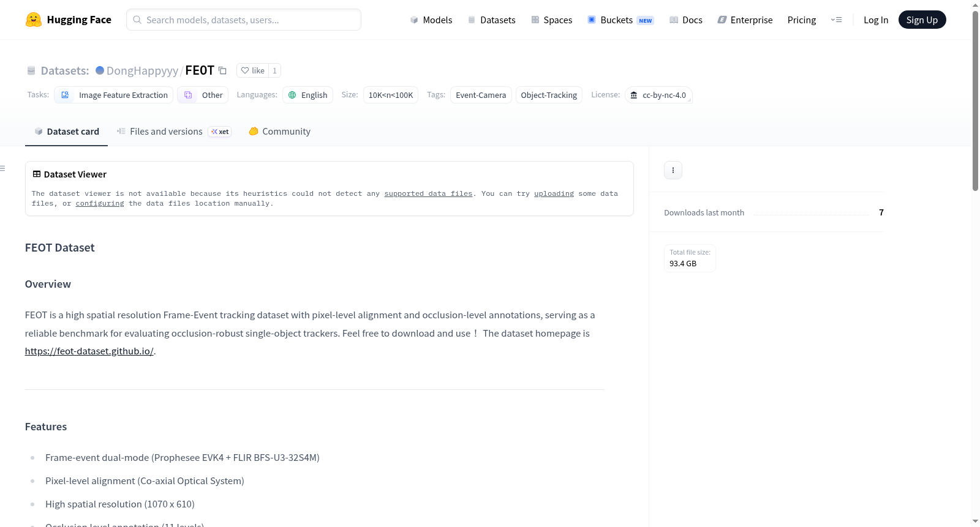
Task: Click the 'Datasets:' breadcrumb label
Action: 65,70
